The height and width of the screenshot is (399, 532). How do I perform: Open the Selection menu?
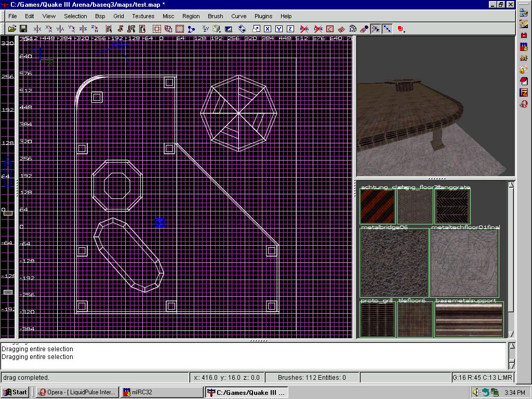(75, 16)
